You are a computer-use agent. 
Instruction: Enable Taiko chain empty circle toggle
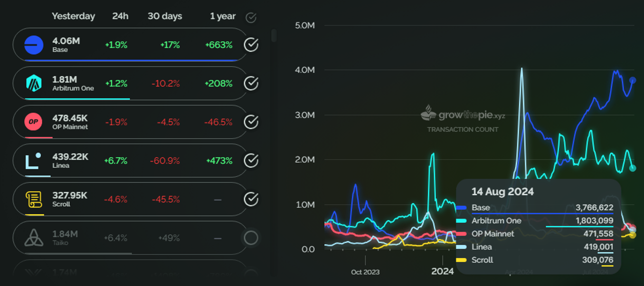coord(251,238)
